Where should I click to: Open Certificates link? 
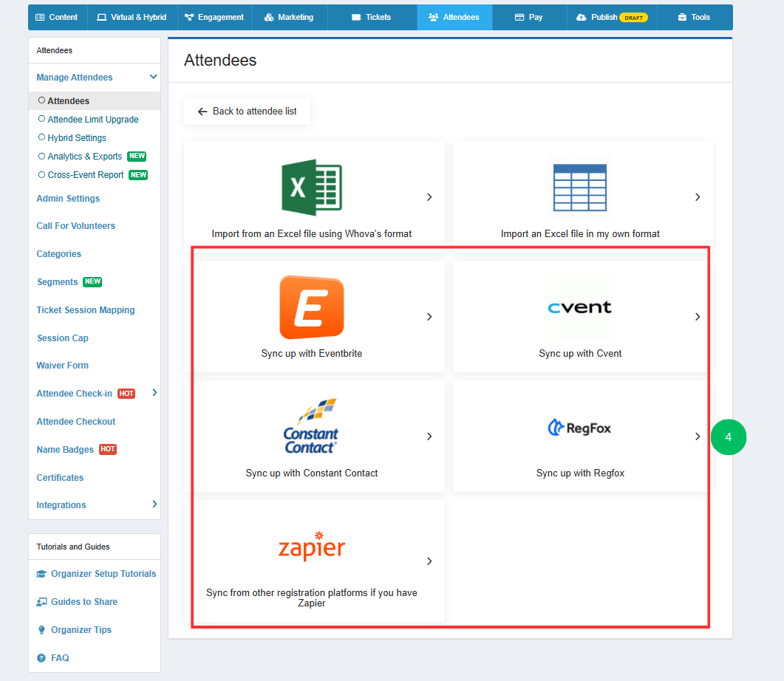click(x=60, y=477)
